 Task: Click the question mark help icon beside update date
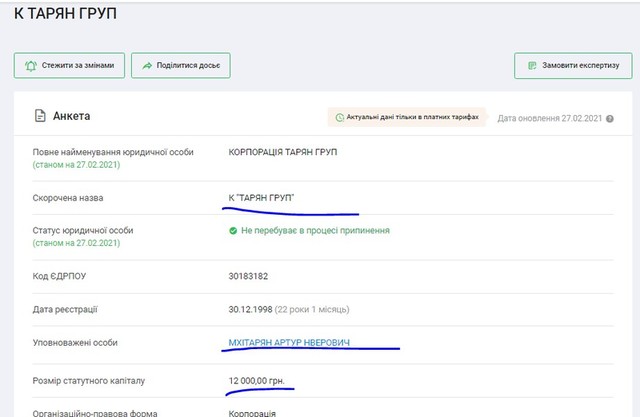[x=609, y=118]
